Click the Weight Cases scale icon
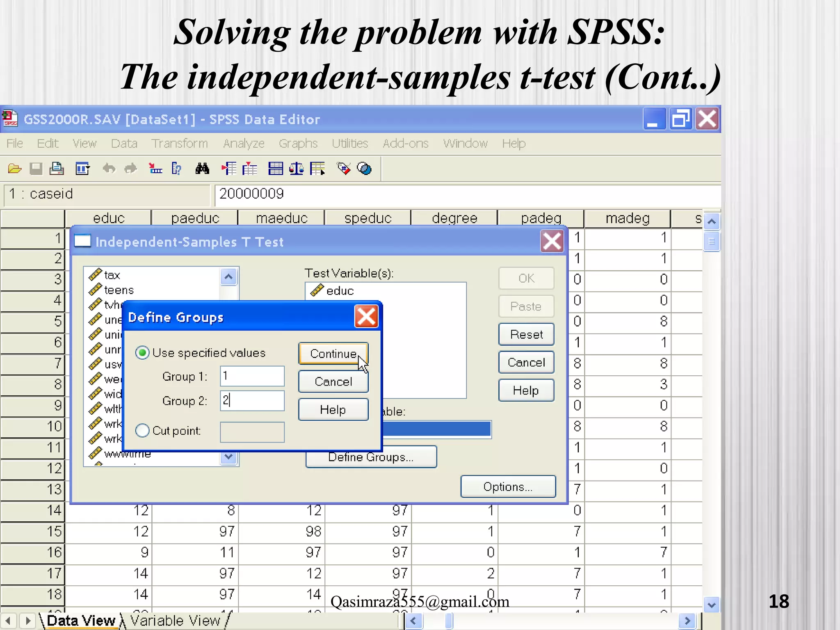Viewport: 840px width, 630px height. pos(297,169)
